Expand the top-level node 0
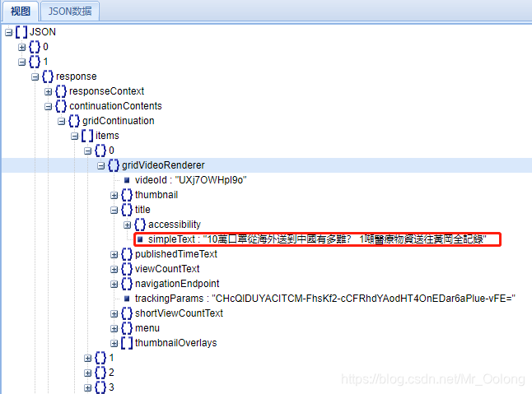 coord(22,47)
